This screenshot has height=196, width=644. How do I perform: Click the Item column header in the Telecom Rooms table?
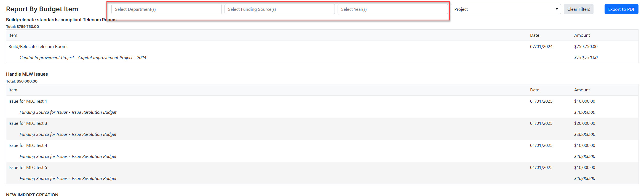pyautogui.click(x=13, y=35)
